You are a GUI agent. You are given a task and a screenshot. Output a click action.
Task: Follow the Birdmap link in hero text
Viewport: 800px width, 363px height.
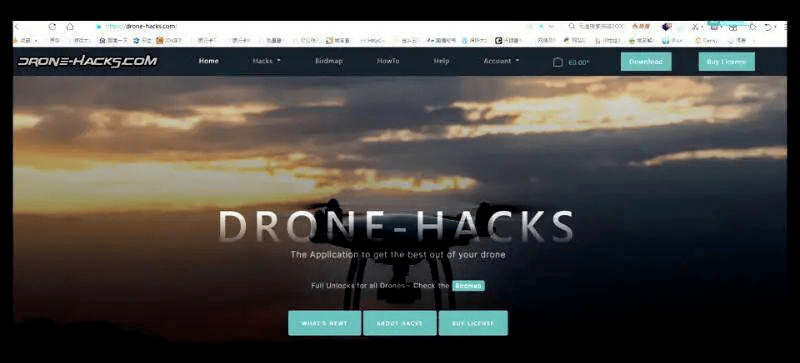tap(468, 286)
